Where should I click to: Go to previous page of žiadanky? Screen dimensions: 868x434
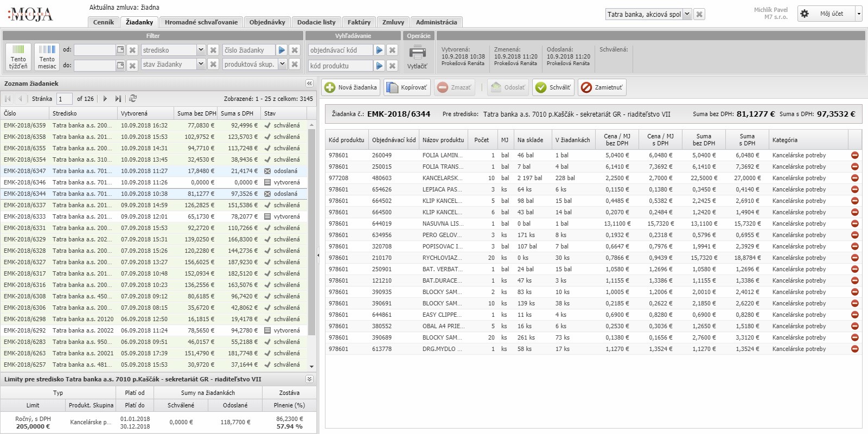pos(21,99)
